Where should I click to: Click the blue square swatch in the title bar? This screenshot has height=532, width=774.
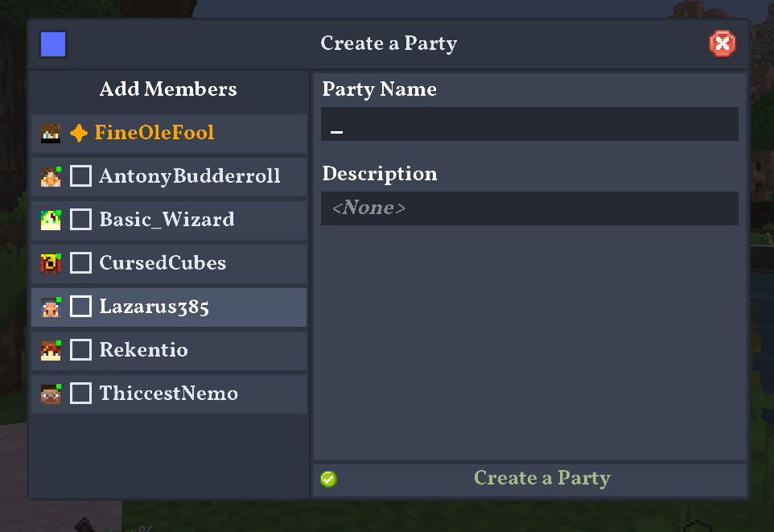(x=52, y=44)
